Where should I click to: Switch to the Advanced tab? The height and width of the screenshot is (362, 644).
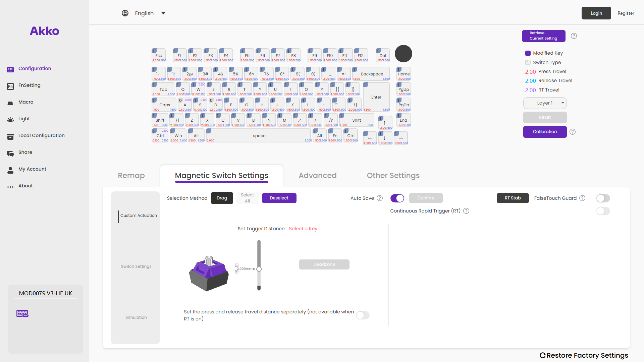317,175
